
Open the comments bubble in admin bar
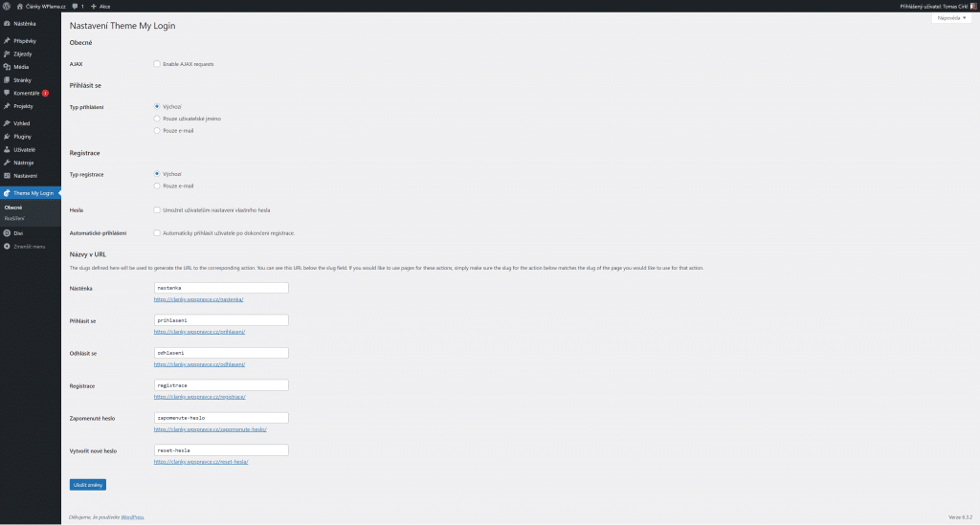75,7
